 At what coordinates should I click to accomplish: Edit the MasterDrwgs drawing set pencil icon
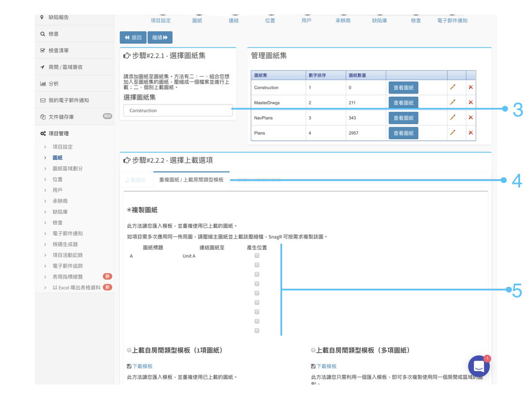[x=453, y=102]
